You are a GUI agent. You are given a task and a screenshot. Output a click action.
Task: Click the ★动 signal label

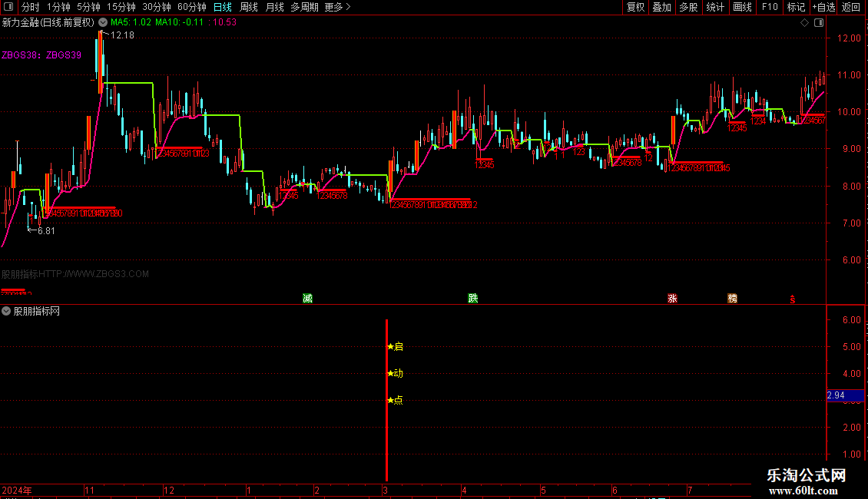[x=396, y=373]
